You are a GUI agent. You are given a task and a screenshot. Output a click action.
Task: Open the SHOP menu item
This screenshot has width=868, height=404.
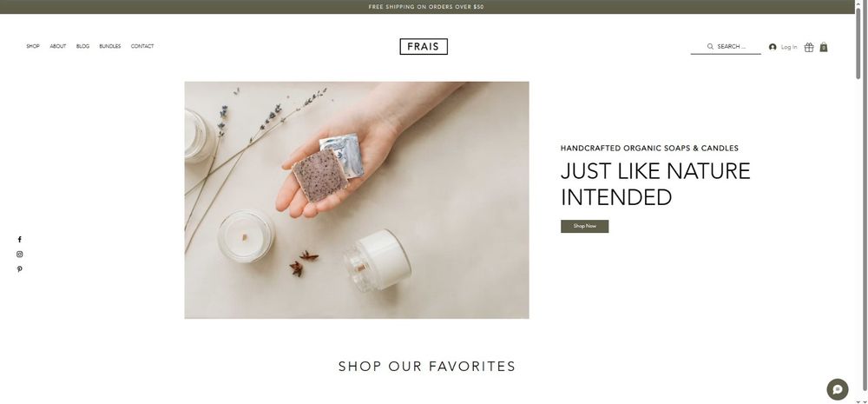click(x=33, y=47)
